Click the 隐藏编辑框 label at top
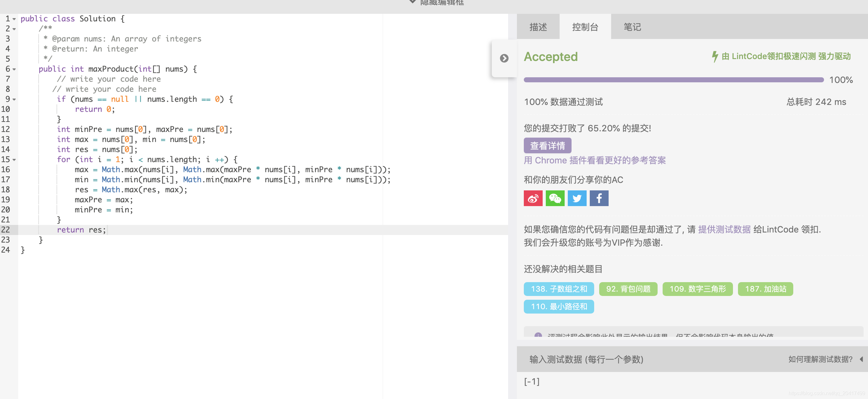Viewport: 868px width, 399px height. [x=442, y=3]
